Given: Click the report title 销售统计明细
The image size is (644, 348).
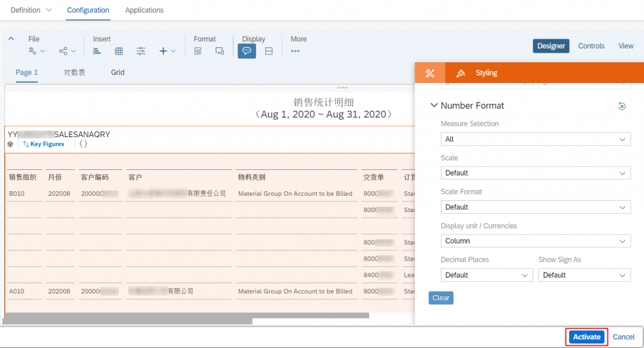Looking at the screenshot, I should click(324, 103).
